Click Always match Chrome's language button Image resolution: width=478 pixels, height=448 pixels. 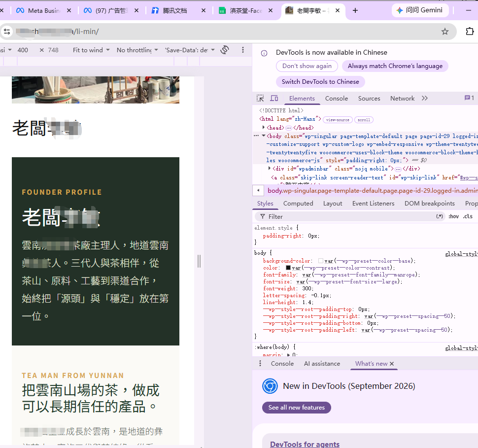(395, 66)
